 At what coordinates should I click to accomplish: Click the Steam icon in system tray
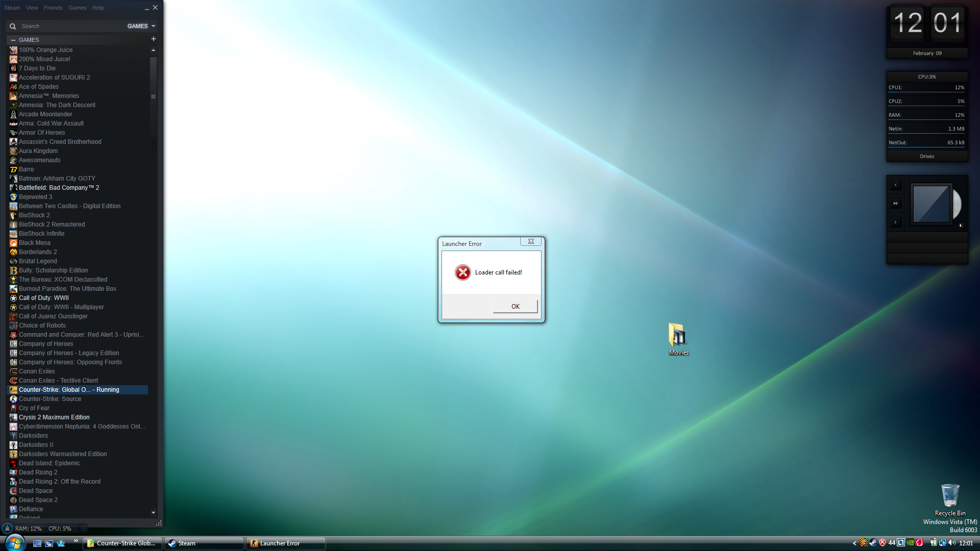tap(873, 543)
